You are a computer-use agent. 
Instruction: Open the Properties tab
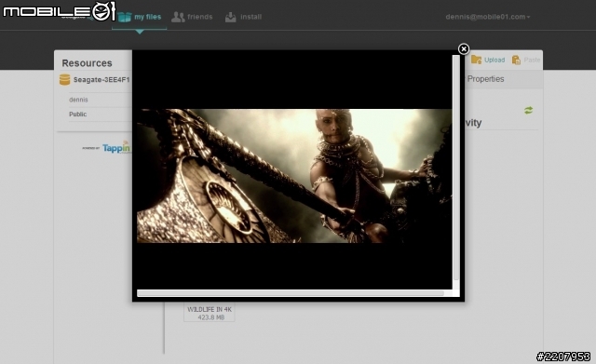click(485, 79)
